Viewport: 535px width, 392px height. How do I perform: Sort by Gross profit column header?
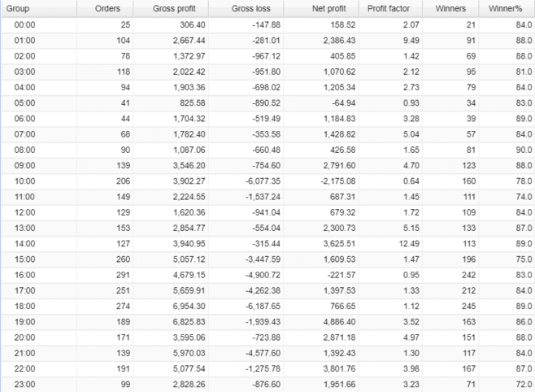click(173, 8)
